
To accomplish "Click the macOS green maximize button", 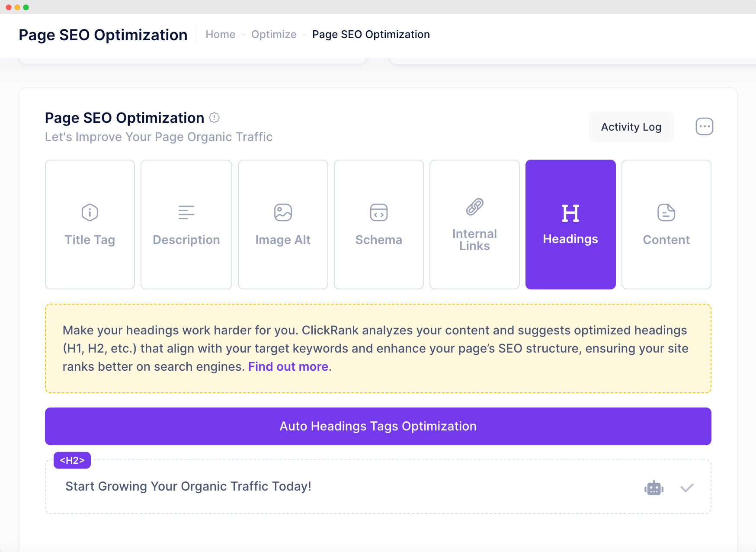I will pos(26,7).
